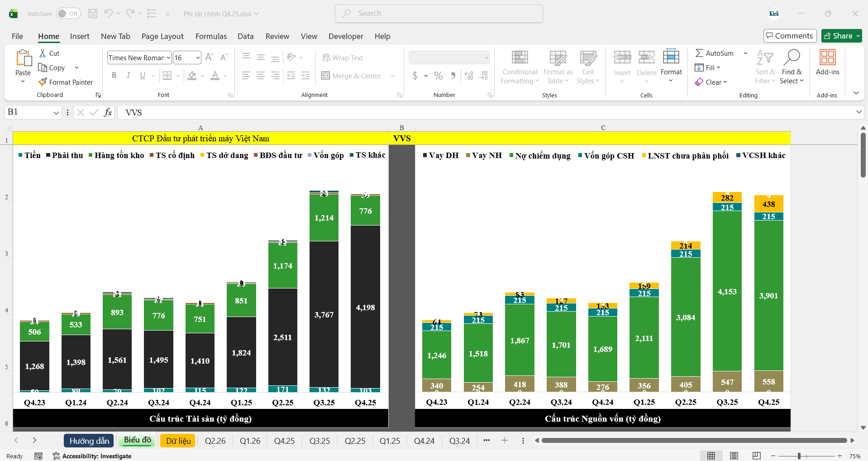Image resolution: width=868 pixels, height=461 pixels.
Task: Open the font name dropdown
Action: 168,58
